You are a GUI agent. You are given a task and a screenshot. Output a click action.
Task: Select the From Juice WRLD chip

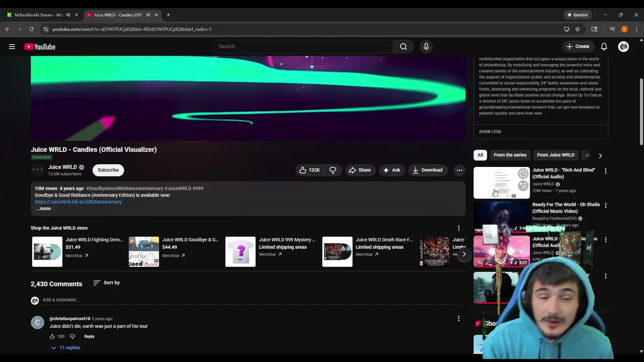point(555,155)
